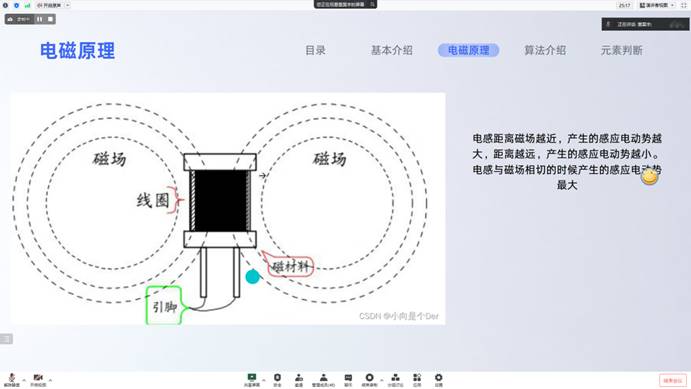Open the settings gear icon
691x389 pixels.
point(438,379)
